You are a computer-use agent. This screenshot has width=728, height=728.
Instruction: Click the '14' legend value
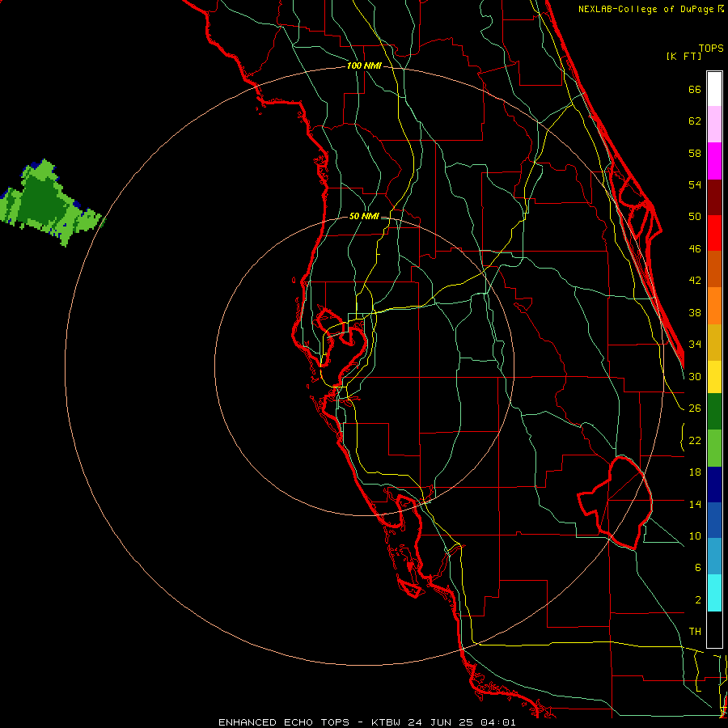point(695,505)
